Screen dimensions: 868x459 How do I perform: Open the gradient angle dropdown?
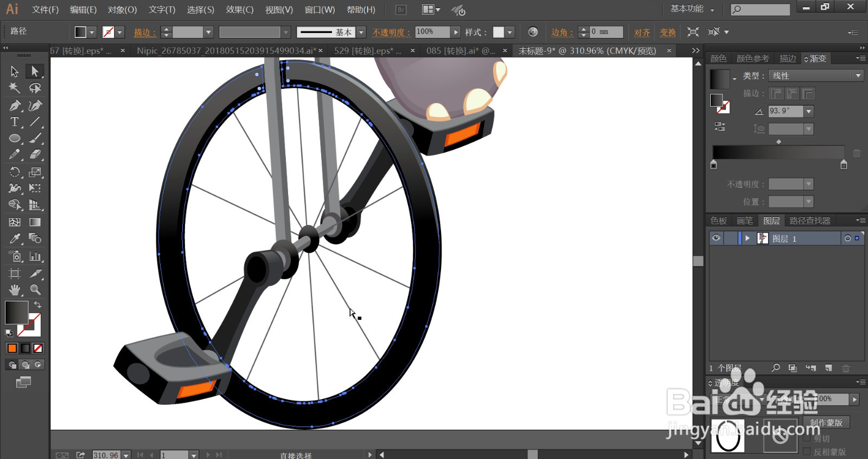809,111
